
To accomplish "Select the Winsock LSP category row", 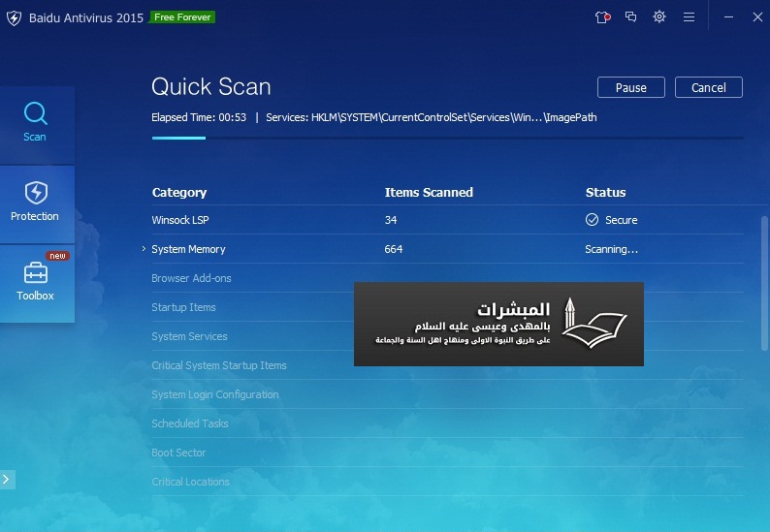I will pos(179,220).
